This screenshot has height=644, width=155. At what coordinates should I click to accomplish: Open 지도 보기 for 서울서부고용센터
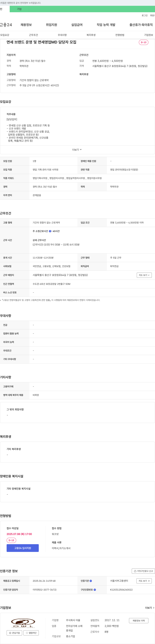click(x=144, y=581)
